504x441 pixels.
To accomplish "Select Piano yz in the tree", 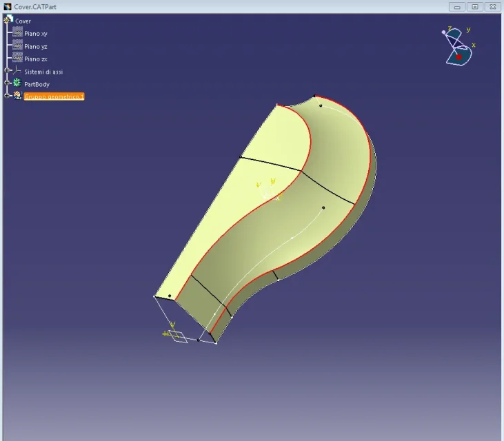I will point(36,47).
